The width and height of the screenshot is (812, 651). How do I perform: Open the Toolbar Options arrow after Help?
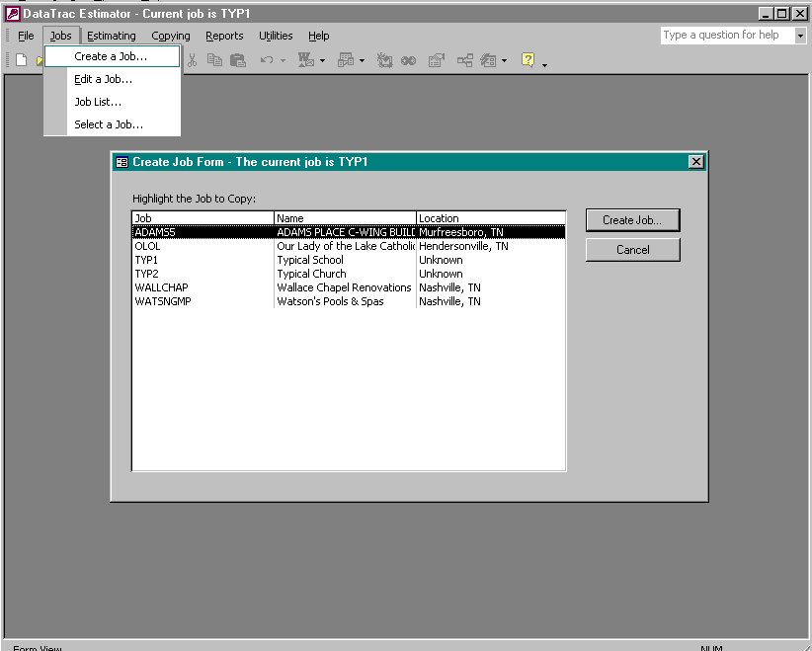point(544,65)
